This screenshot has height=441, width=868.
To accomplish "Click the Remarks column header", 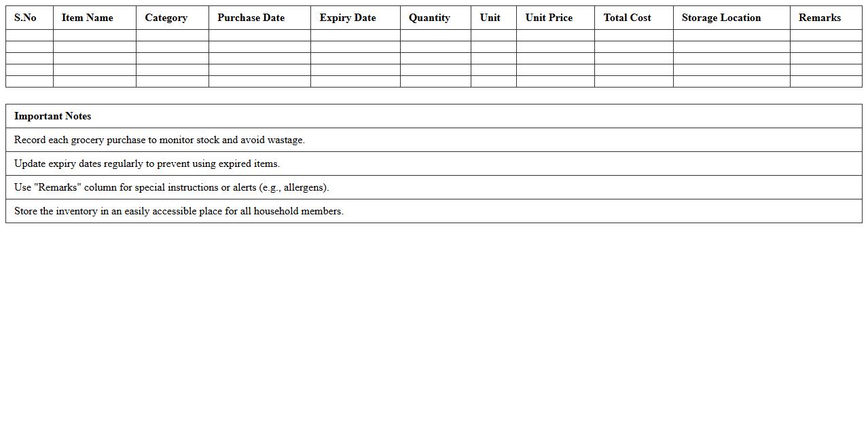I will (x=819, y=18).
